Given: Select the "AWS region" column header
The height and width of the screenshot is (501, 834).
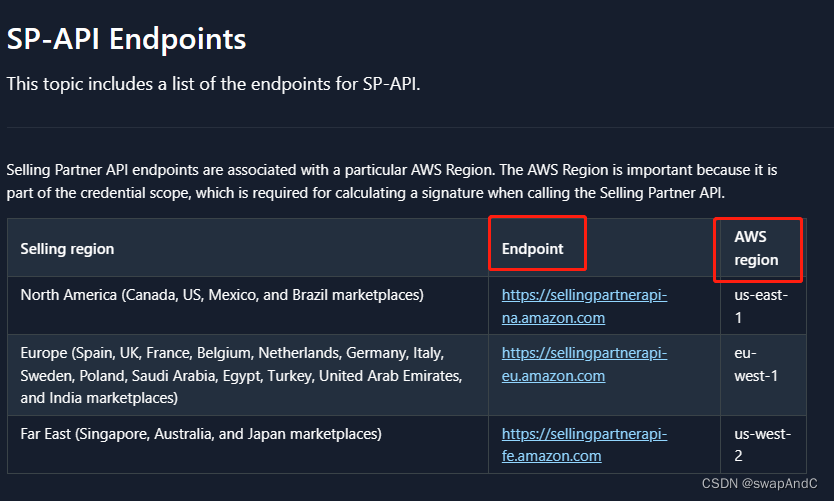Looking at the screenshot, I should [756, 248].
